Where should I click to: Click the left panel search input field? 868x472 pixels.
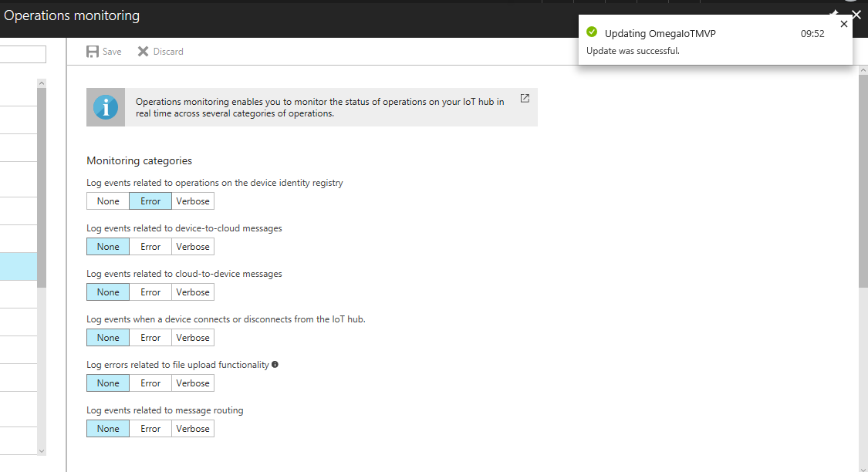tap(23, 54)
